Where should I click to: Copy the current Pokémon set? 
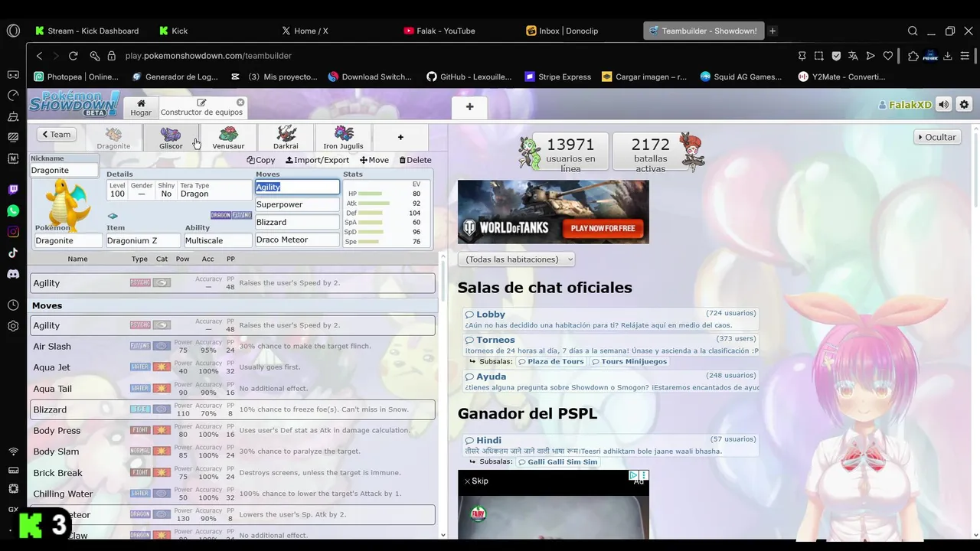point(261,160)
